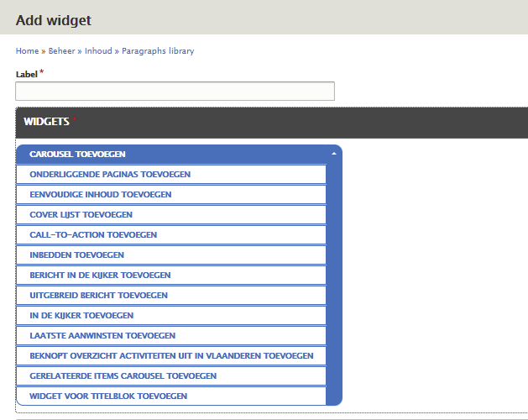Open the Home breadcrumb link
The width and height of the screenshot is (528, 420).
(27, 51)
